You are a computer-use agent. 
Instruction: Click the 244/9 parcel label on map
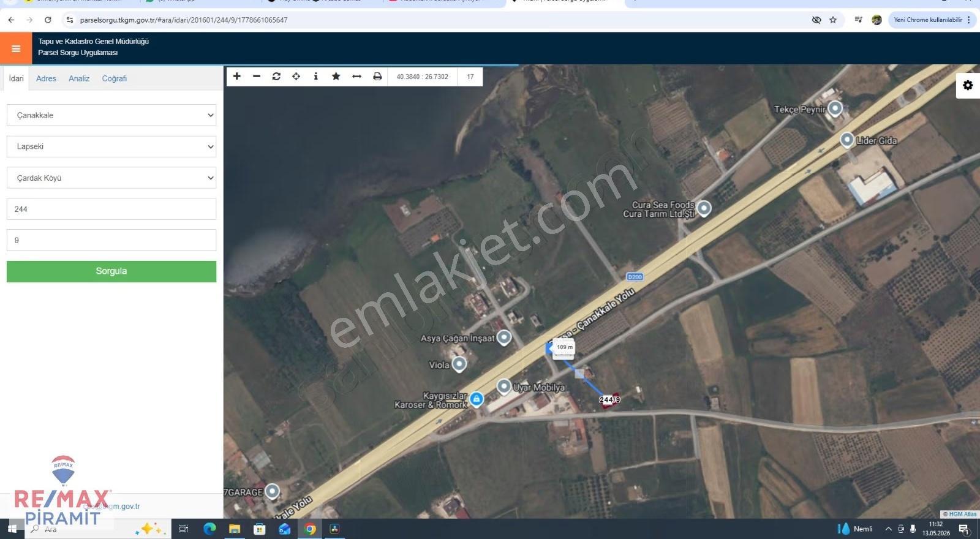609,399
